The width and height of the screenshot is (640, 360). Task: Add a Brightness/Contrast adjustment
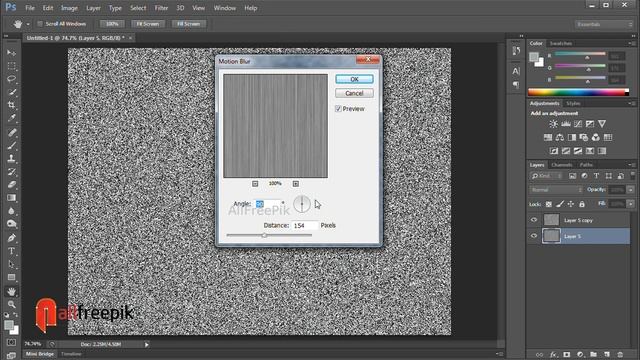(553, 124)
